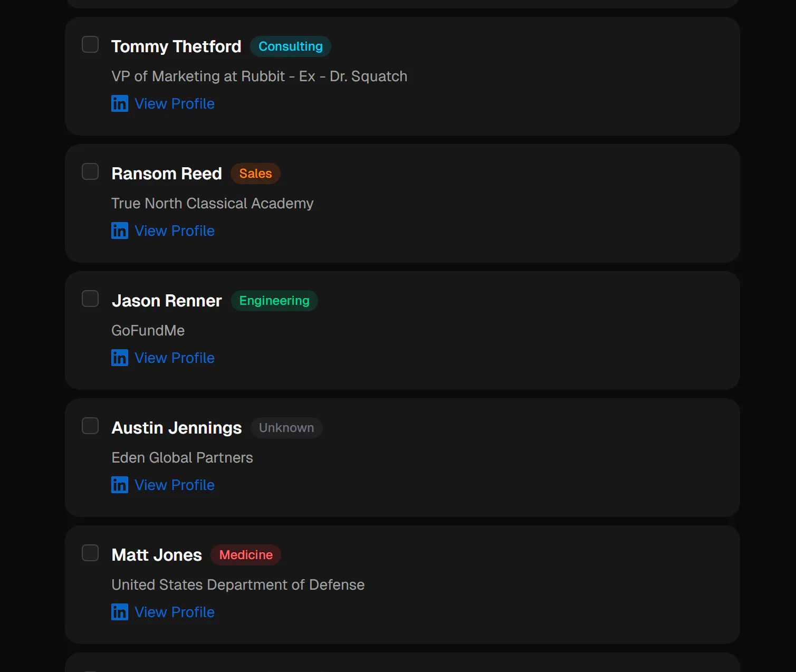Click LinkedIn icon in Ransom Reed's card
This screenshot has height=672, width=796.
[120, 231]
